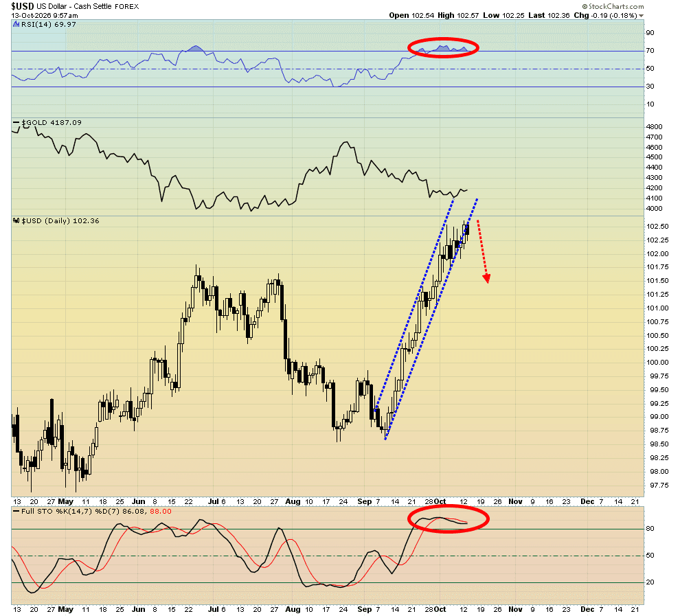This screenshot has height=616, width=680.
Task: Click the copyright symbol beside StockCharts.com
Action: [585, 6]
